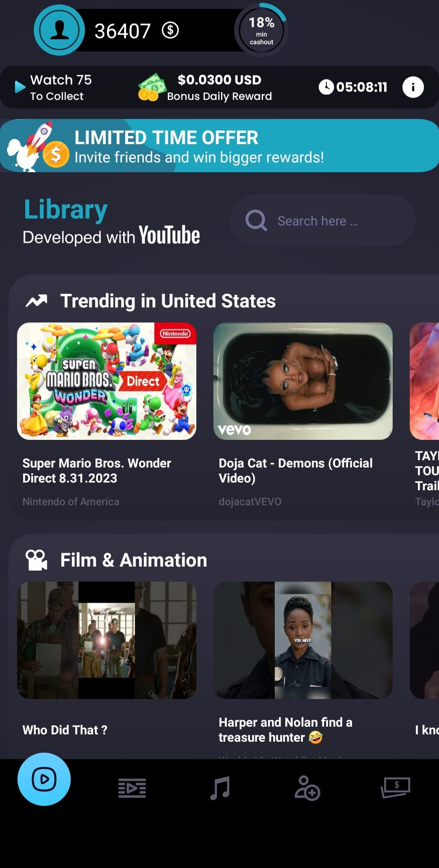Open the user profile avatar icon

click(59, 30)
